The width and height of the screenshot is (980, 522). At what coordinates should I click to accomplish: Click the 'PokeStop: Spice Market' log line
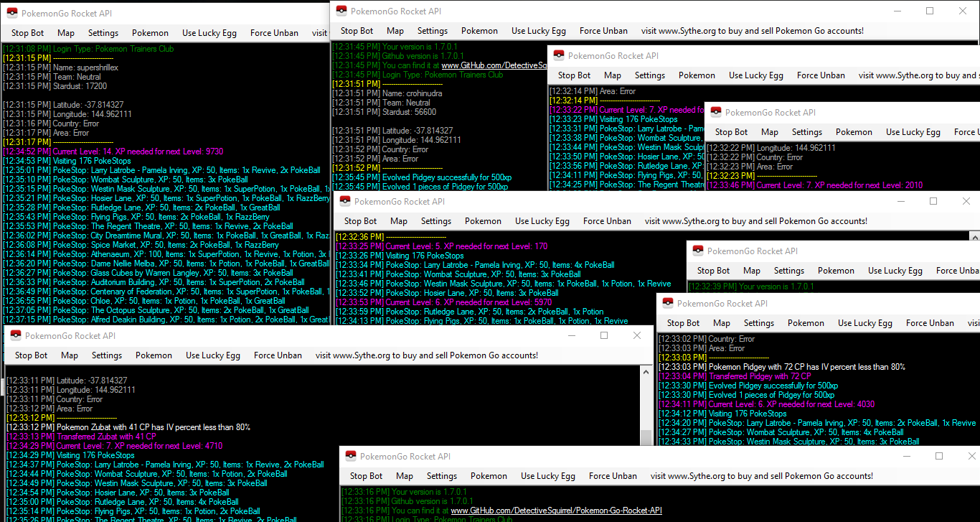pyautogui.click(x=141, y=245)
